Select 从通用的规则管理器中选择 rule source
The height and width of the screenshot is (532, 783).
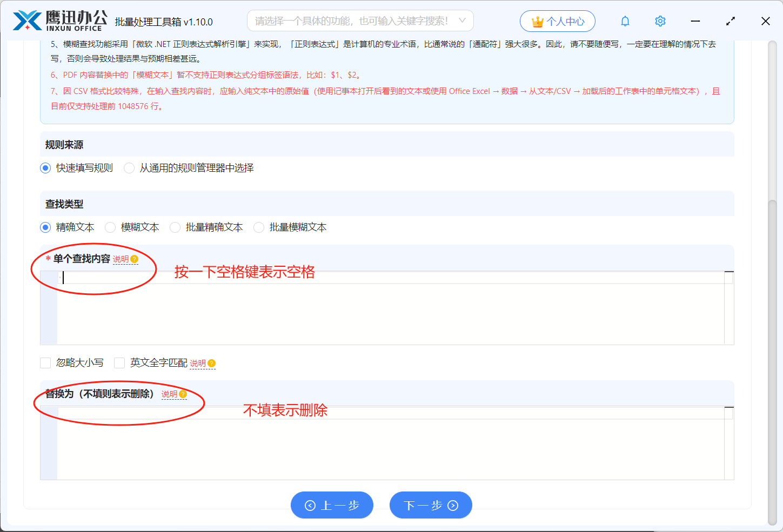tap(129, 168)
